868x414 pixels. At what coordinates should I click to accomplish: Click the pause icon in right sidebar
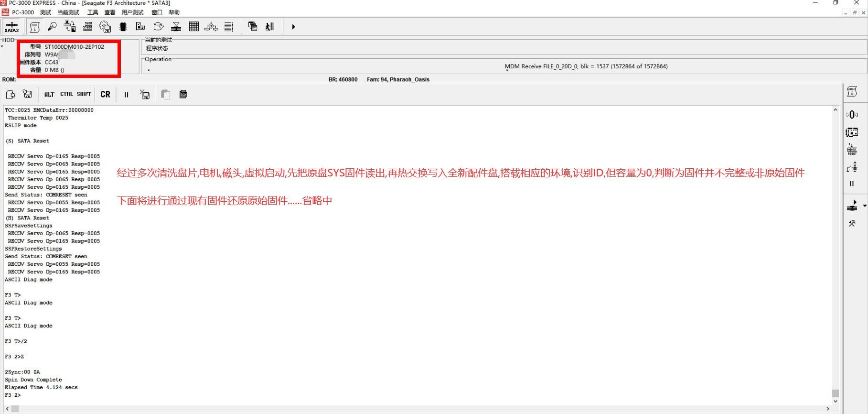[852, 184]
